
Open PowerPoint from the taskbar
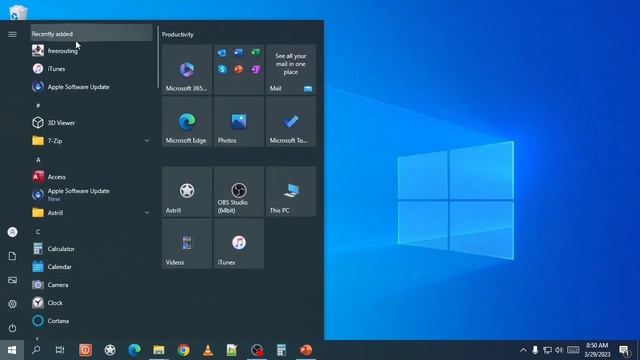point(306,350)
